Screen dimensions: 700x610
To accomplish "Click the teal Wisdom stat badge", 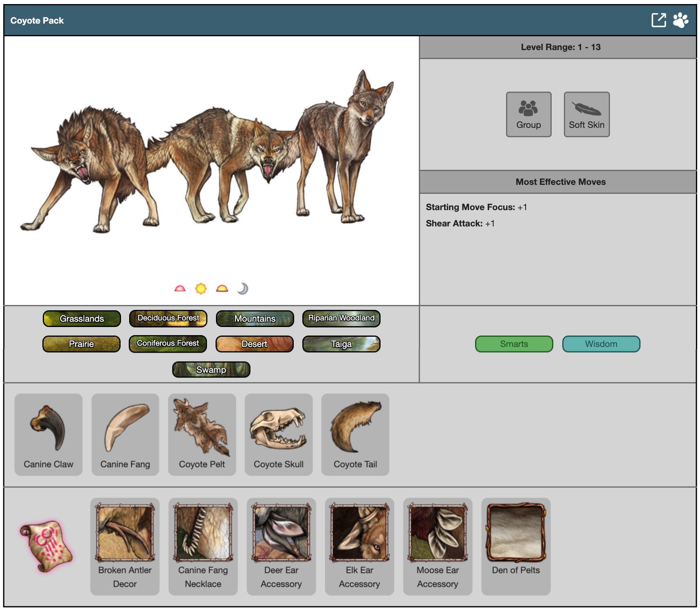I will pyautogui.click(x=601, y=344).
